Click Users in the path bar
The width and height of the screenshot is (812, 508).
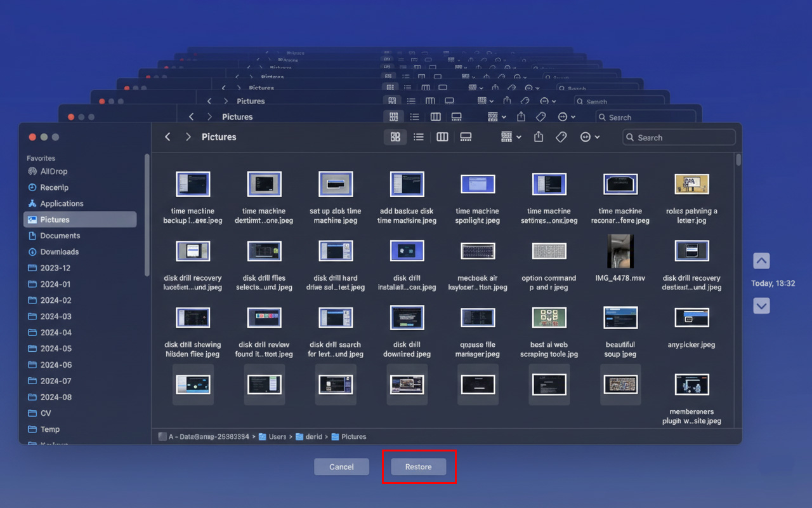277,437
